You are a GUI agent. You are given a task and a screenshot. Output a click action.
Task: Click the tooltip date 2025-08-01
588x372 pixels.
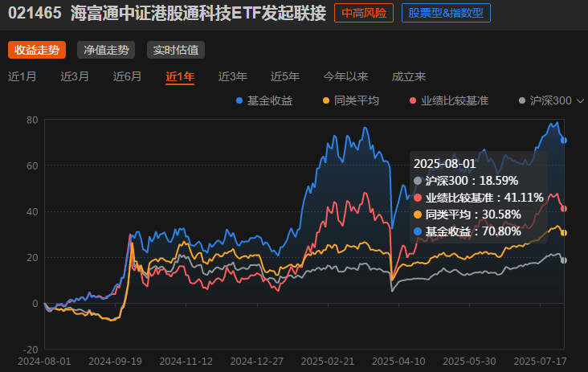coord(444,164)
